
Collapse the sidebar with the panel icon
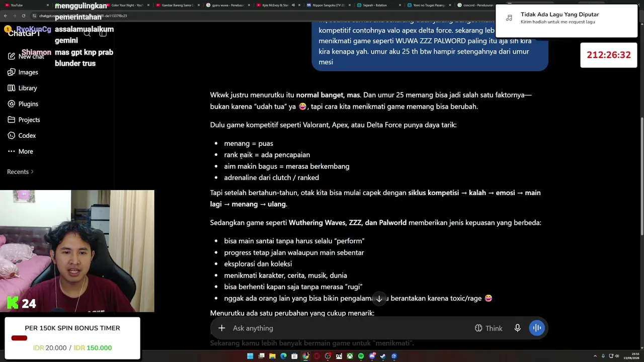pos(103,33)
